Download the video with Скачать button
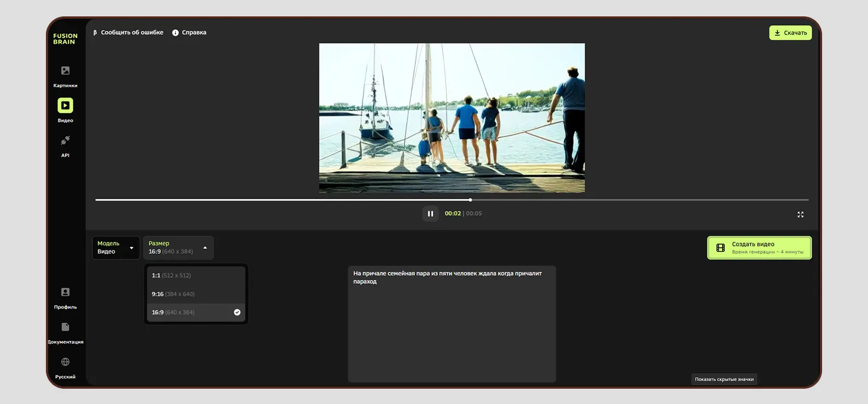This screenshot has height=404, width=868. (x=790, y=33)
